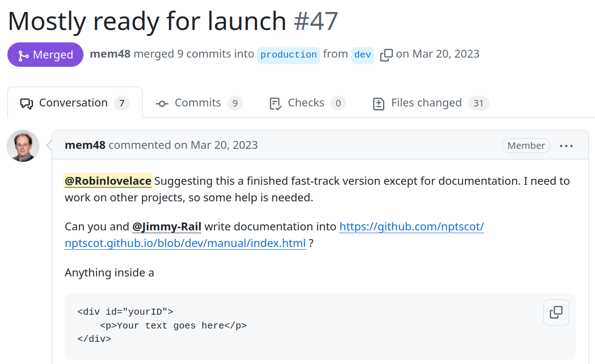Click the Checks checklist icon
Screen dimensions: 595x364
pos(275,104)
